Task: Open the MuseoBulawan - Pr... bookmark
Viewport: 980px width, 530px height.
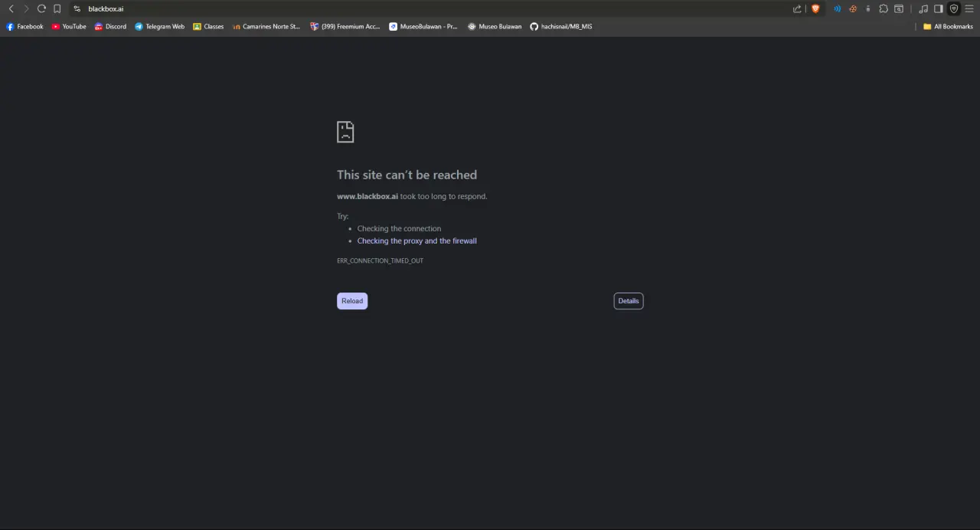Action: pos(423,26)
